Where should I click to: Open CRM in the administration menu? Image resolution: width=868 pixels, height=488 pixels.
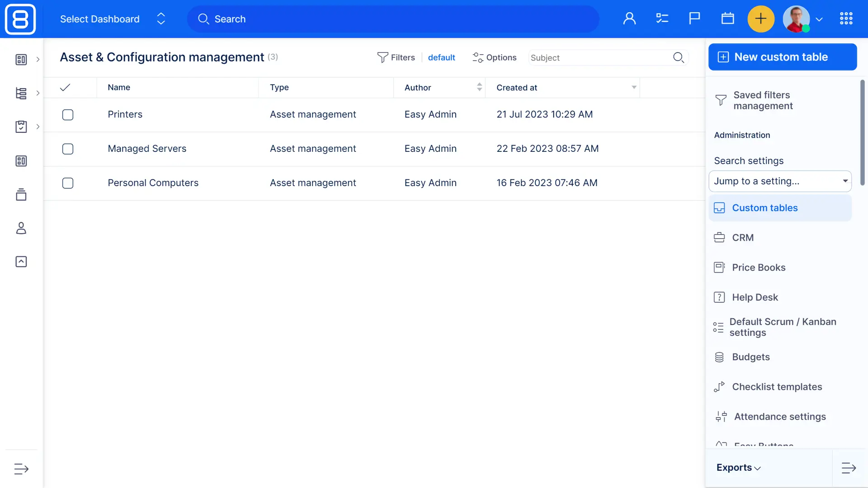[x=743, y=238]
